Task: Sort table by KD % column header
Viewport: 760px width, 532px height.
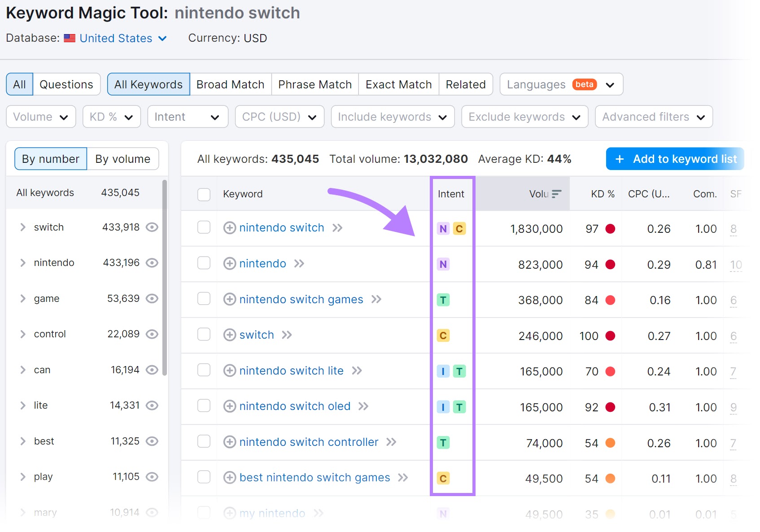Action: (x=603, y=194)
